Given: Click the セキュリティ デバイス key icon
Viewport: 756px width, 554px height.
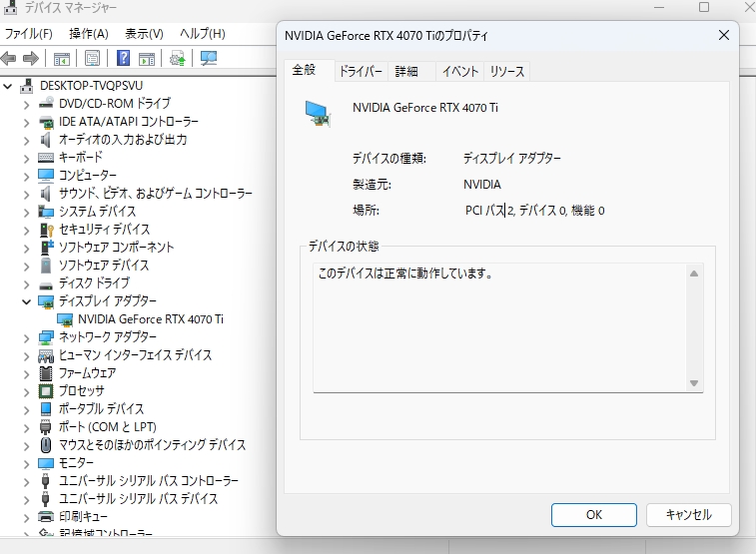Looking at the screenshot, I should pyautogui.click(x=46, y=230).
